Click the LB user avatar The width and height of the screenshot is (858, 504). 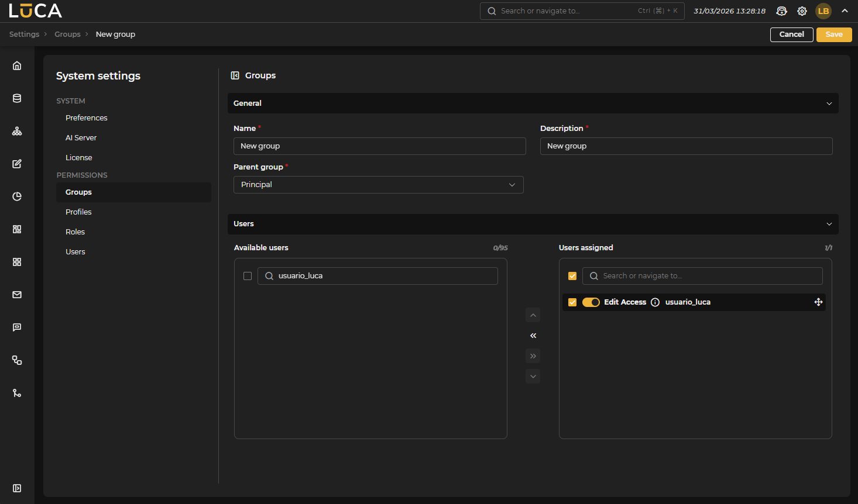tap(823, 11)
